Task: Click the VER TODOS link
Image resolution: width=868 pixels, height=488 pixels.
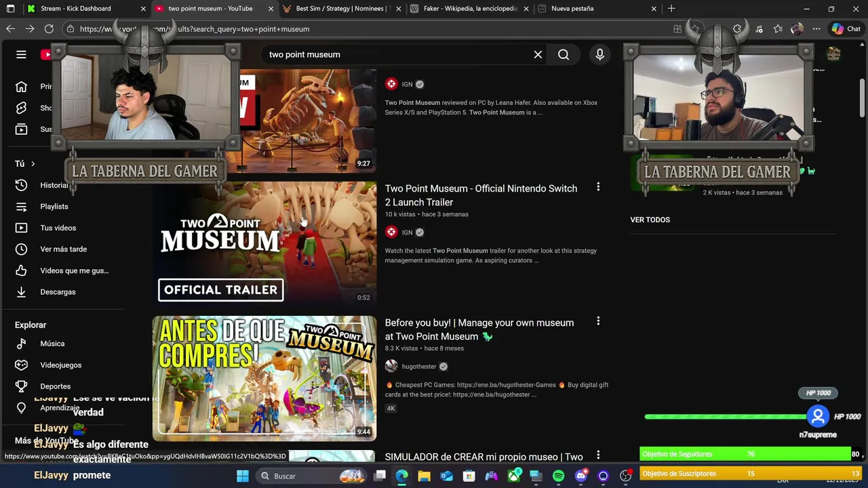Action: [x=650, y=220]
